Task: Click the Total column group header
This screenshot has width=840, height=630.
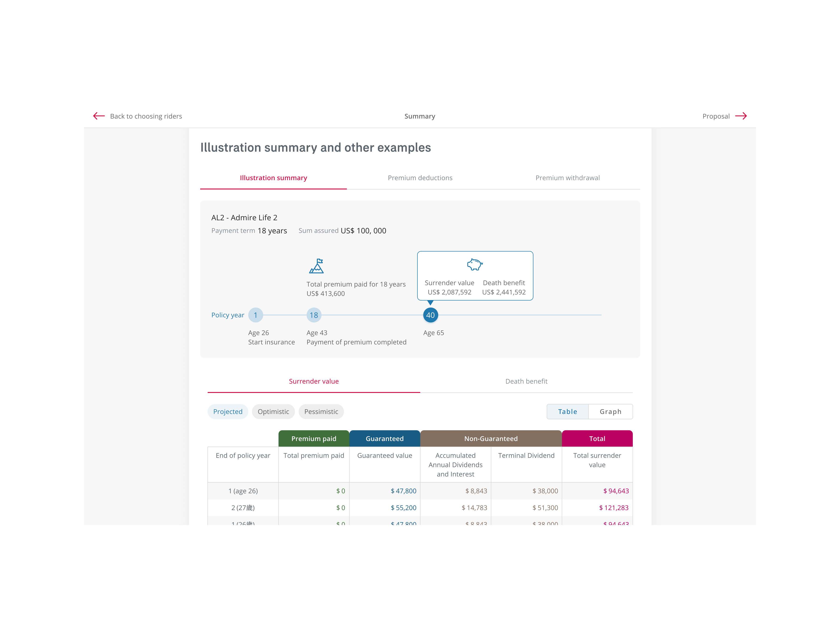Action: [597, 439]
